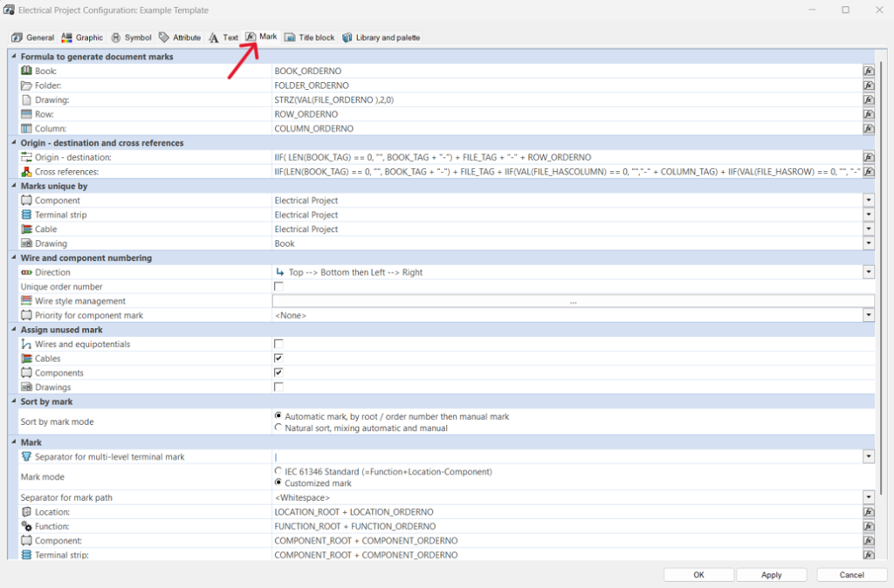Screen dimensions: 894x588
Task: Click the Cross references icon
Action: coord(26,172)
